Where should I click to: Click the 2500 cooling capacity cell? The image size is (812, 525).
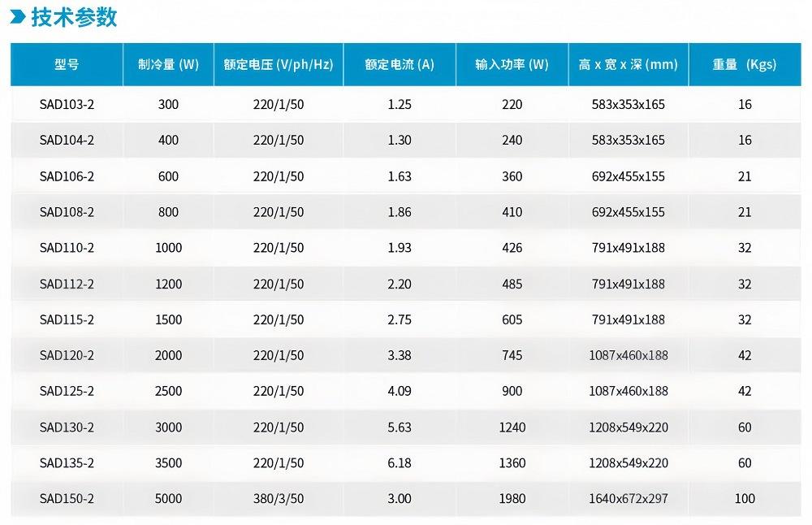168,391
